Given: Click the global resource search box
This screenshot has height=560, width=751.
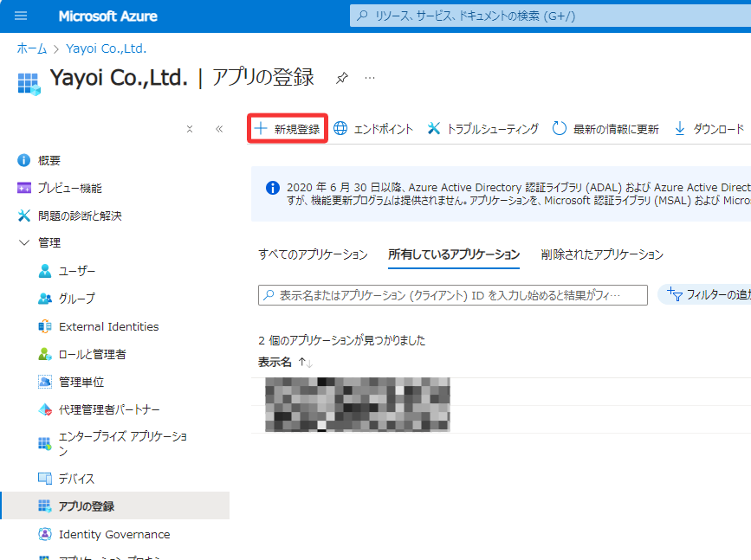Looking at the screenshot, I should click(550, 16).
